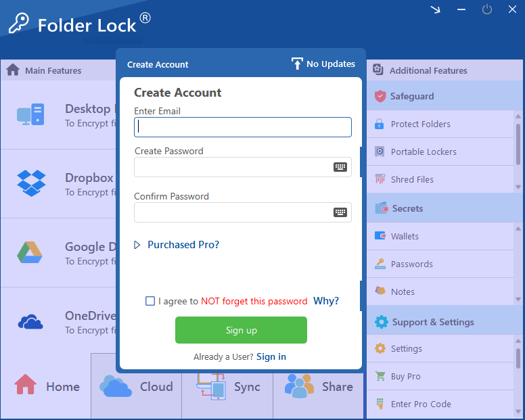Screen dimensions: 525x420
Task: Collapse the Secrets section header
Action: click(444, 208)
